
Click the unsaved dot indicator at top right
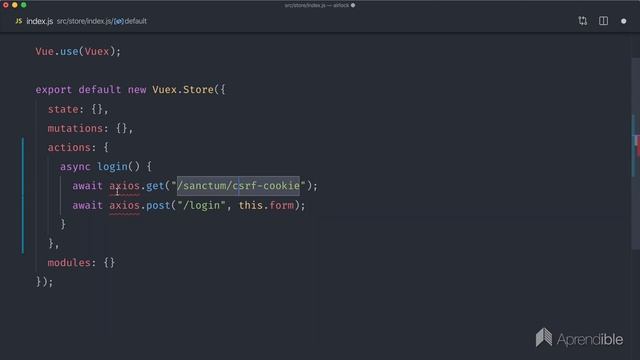624,21
